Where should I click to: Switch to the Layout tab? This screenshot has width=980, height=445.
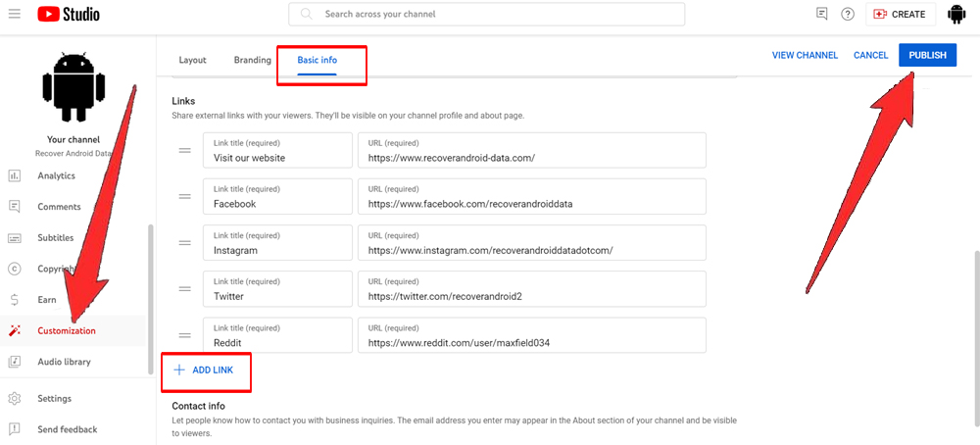pos(192,60)
